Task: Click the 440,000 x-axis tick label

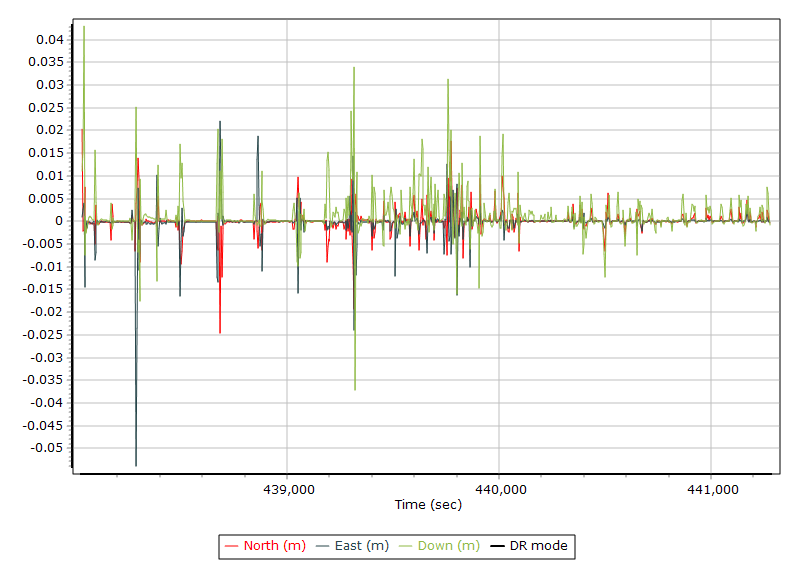Action: pos(499,489)
